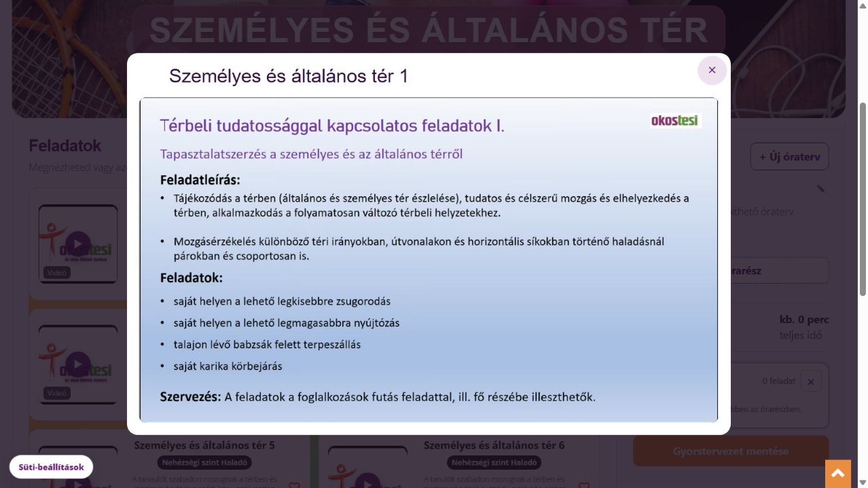This screenshot has height=488, width=868.
Task: Click the pencil edit icon beside lesson plan
Action: [x=820, y=189]
